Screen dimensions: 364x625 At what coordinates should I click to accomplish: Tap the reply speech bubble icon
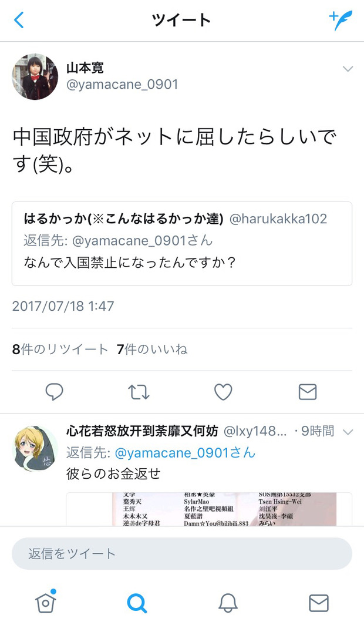tap(54, 392)
